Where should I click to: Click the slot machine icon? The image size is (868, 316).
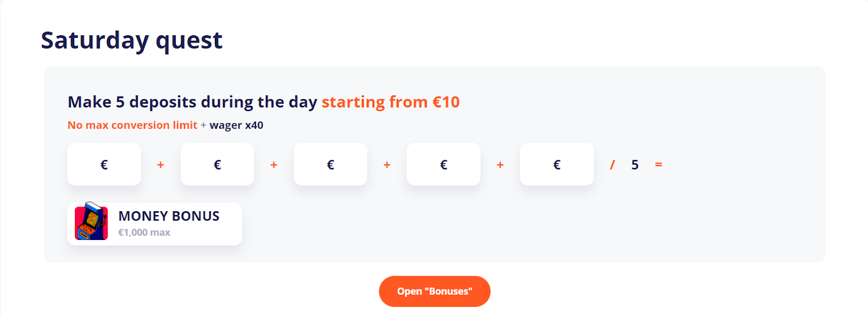[x=91, y=222]
